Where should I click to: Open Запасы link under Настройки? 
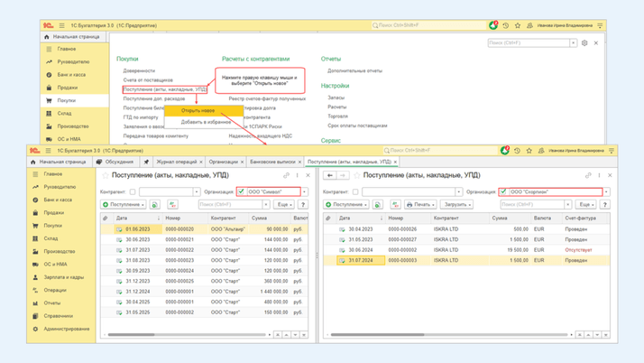336,98
